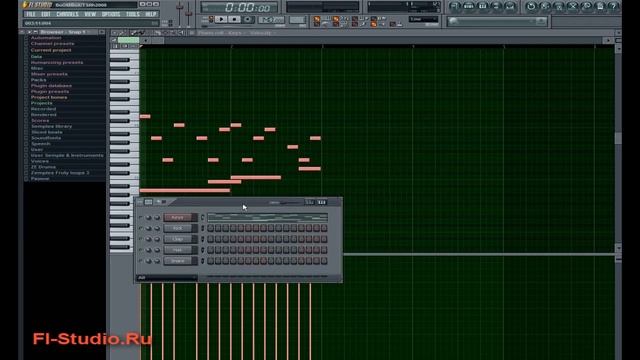Expand the Projects folder
This screenshot has height=360, width=640.
42,103
